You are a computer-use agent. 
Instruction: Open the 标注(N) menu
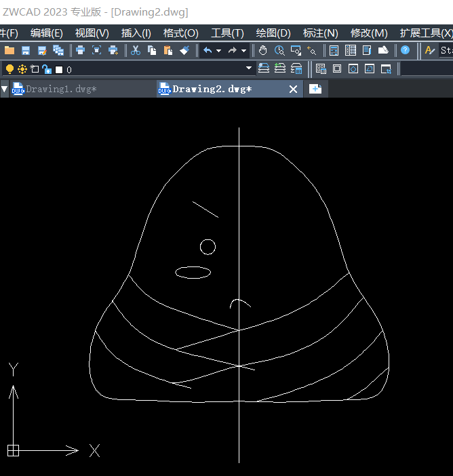tap(320, 33)
